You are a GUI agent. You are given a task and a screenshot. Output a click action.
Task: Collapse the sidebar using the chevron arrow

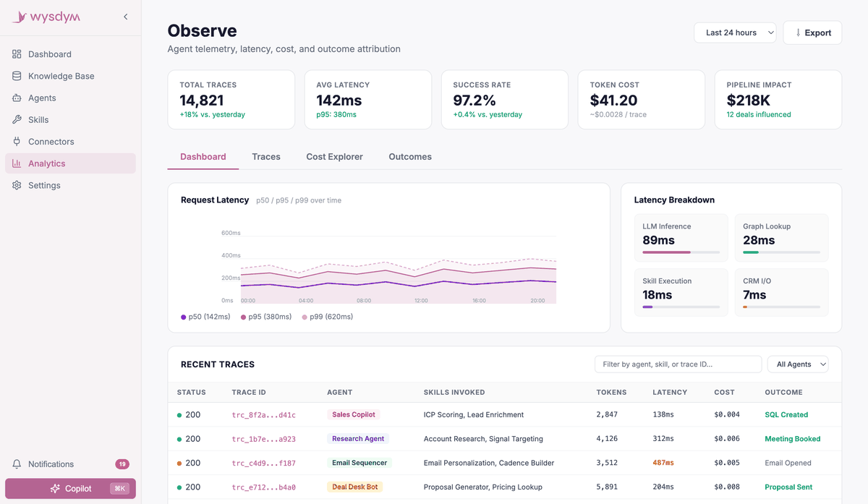pos(126,17)
